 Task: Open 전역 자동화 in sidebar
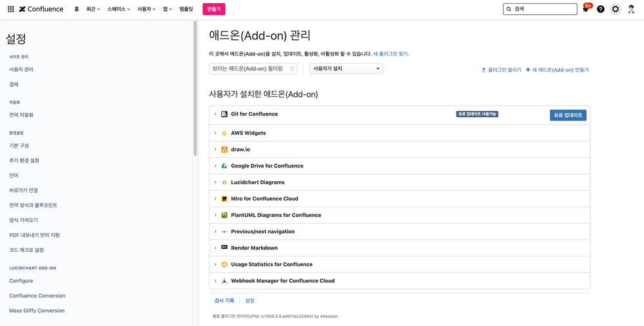click(21, 115)
